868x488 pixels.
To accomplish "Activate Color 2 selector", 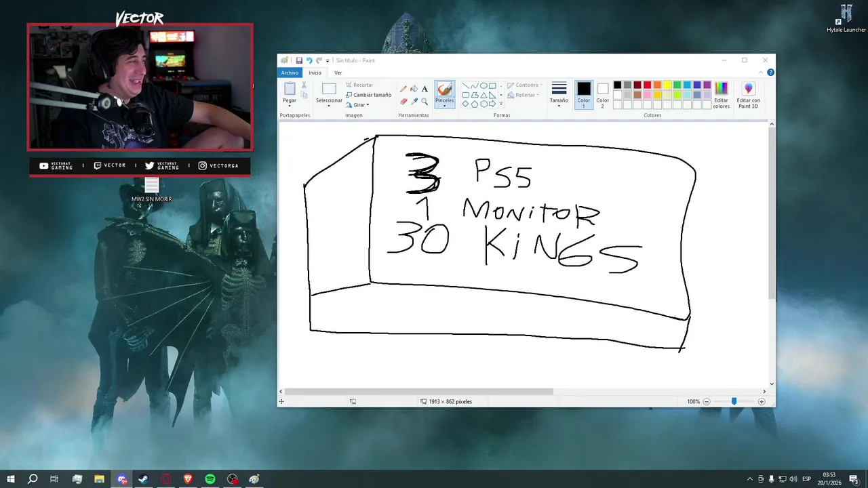I will (603, 94).
